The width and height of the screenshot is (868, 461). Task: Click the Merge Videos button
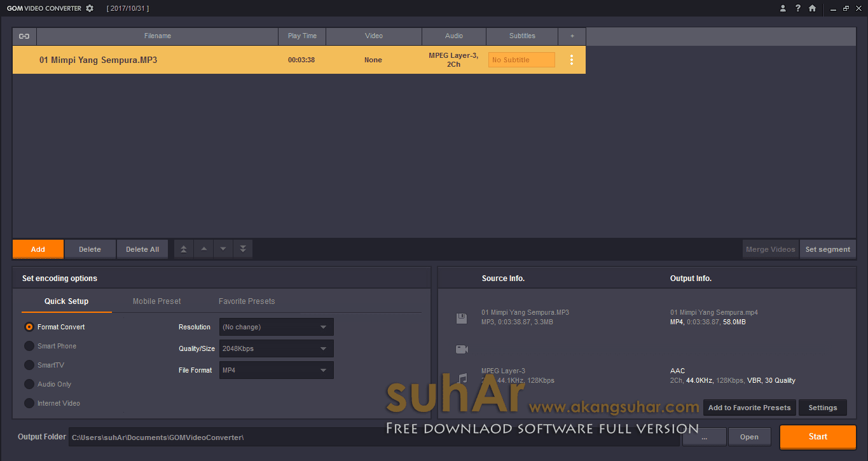pos(771,249)
